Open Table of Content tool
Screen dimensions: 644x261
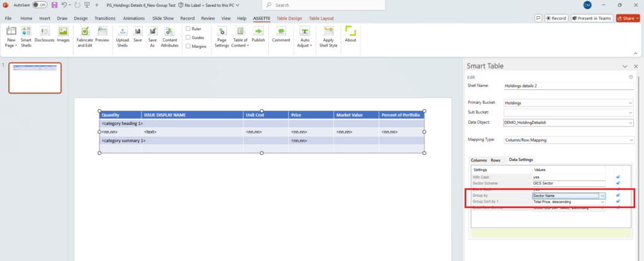tap(240, 37)
